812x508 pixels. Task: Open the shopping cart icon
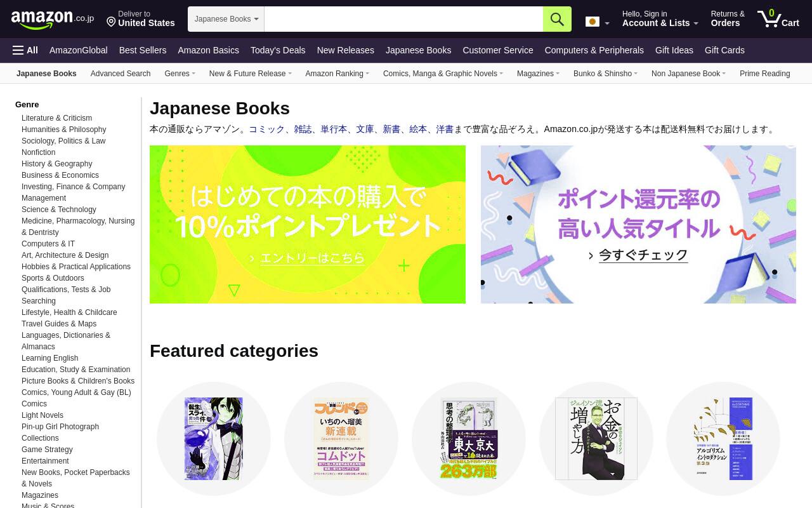[x=778, y=18]
